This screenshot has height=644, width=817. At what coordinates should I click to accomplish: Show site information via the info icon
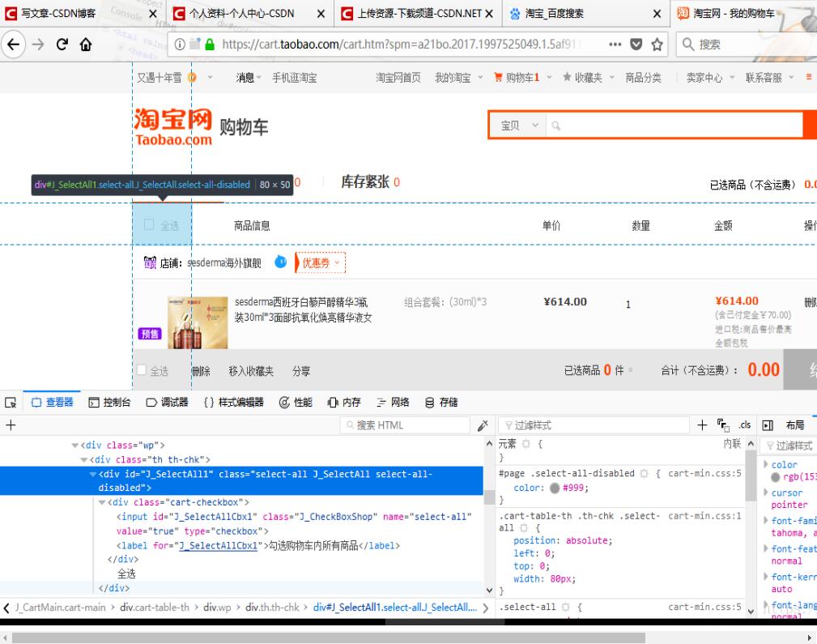[180, 45]
